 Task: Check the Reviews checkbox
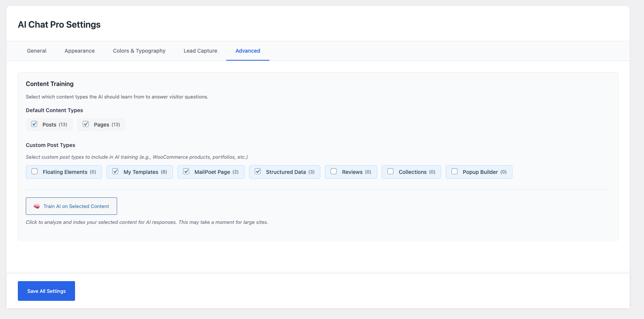tap(334, 171)
